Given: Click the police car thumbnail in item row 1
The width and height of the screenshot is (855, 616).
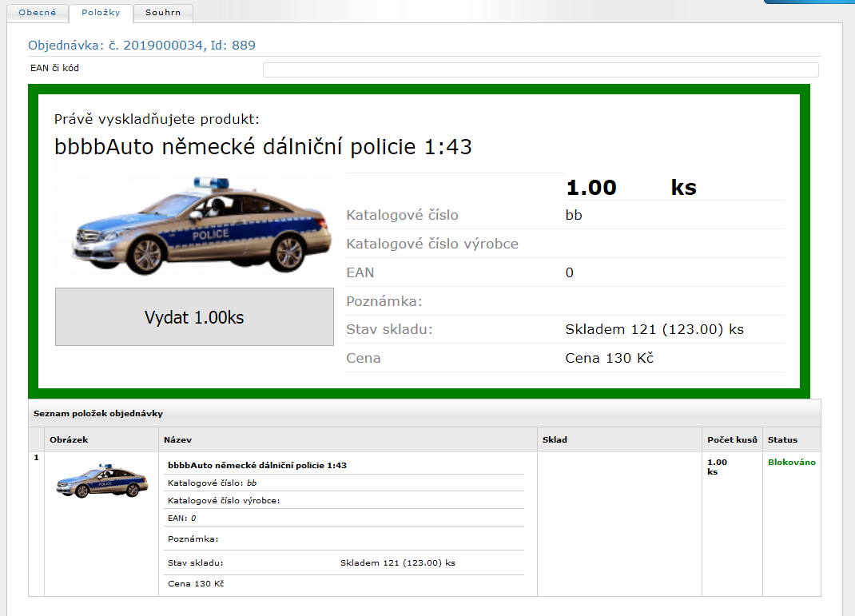Looking at the screenshot, I should [101, 481].
